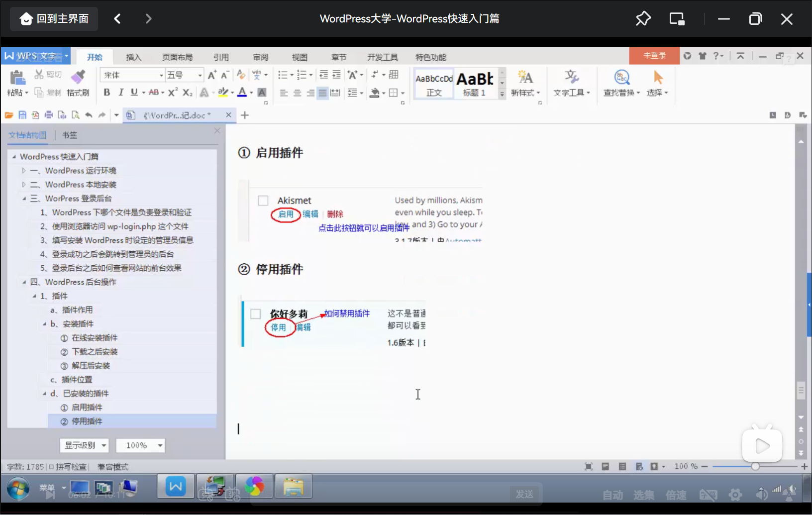Open the WPS文字 application menu
Viewport: 812px width, 515px height.
(36, 56)
